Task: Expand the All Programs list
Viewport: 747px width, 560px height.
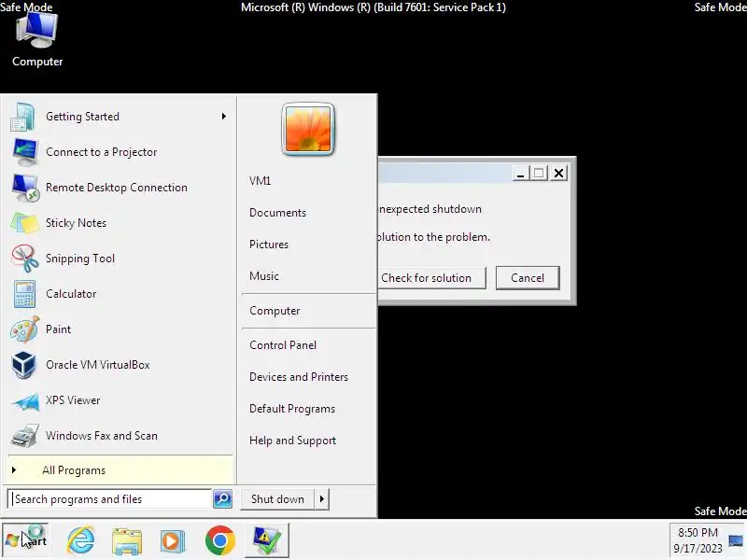Action: click(x=120, y=470)
